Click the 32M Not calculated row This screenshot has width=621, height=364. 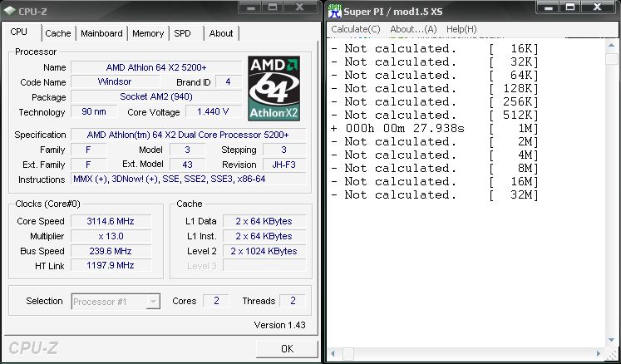435,194
